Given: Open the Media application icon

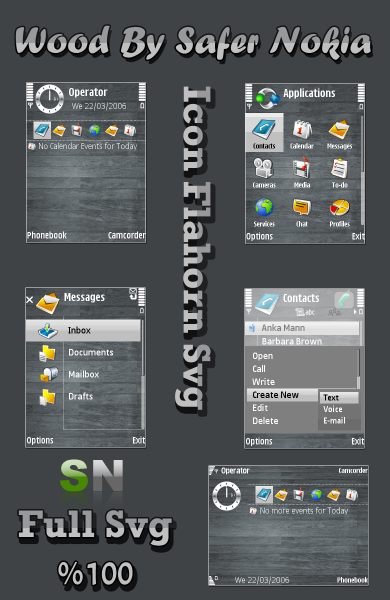Looking at the screenshot, I should pyautogui.click(x=302, y=173).
